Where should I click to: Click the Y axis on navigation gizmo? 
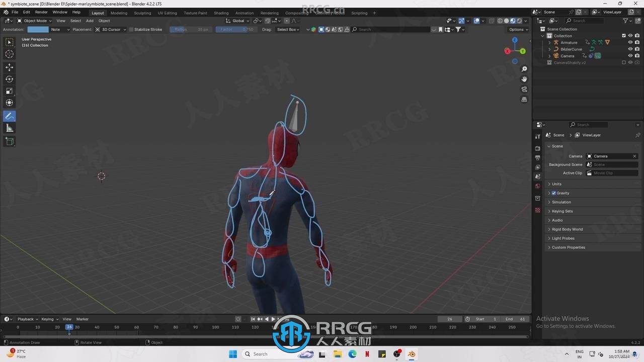click(523, 51)
